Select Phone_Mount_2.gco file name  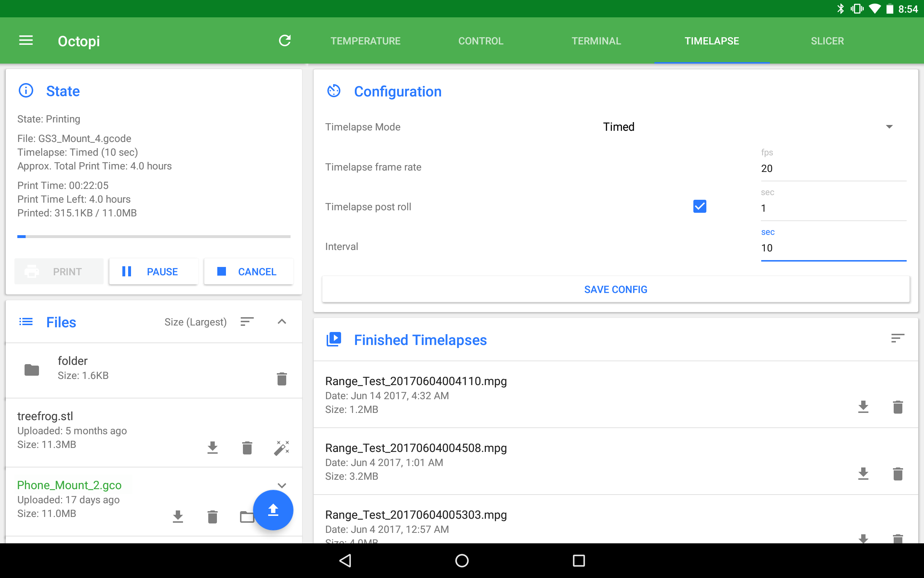(69, 485)
